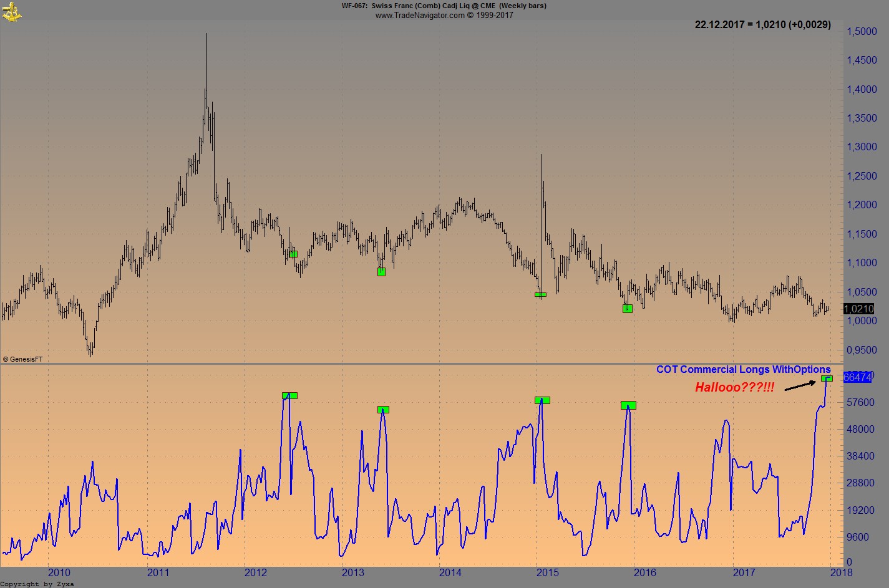Click the 48000 indicator axis label
This screenshot has height=588, width=889.
[862, 430]
